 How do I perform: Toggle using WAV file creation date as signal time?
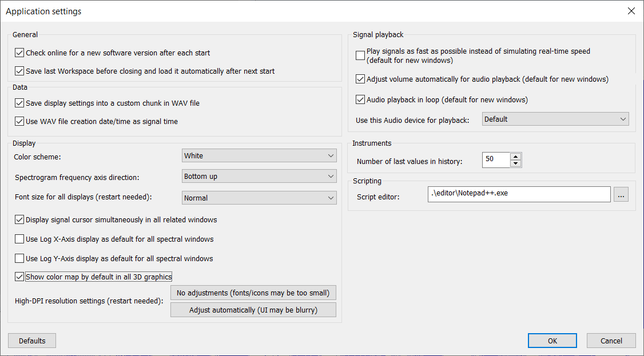pyautogui.click(x=19, y=121)
